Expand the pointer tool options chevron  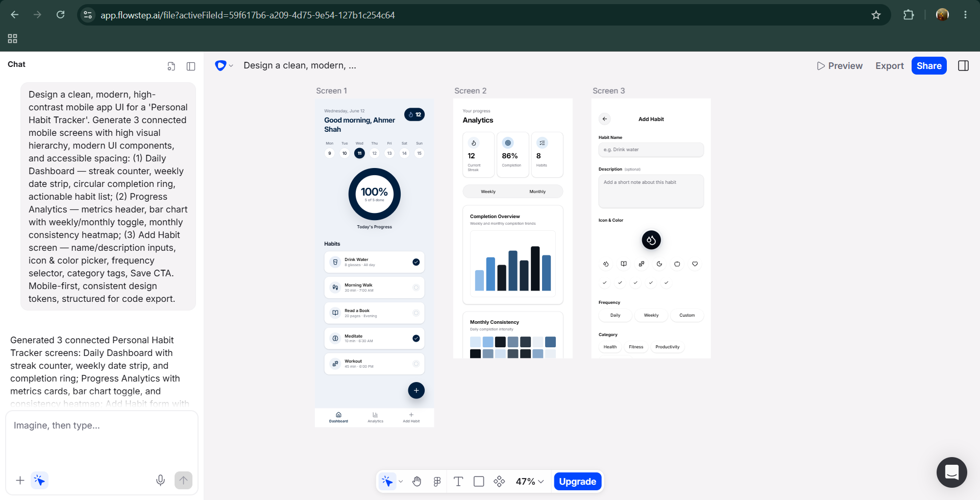coord(401,481)
